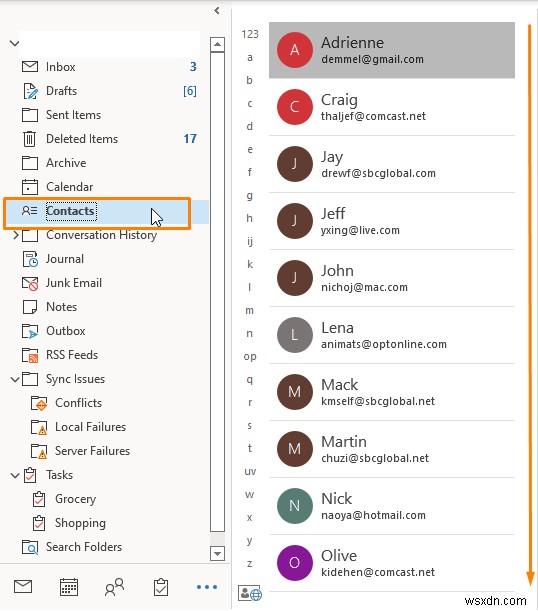Jump to contacts under uv index

coord(250,471)
